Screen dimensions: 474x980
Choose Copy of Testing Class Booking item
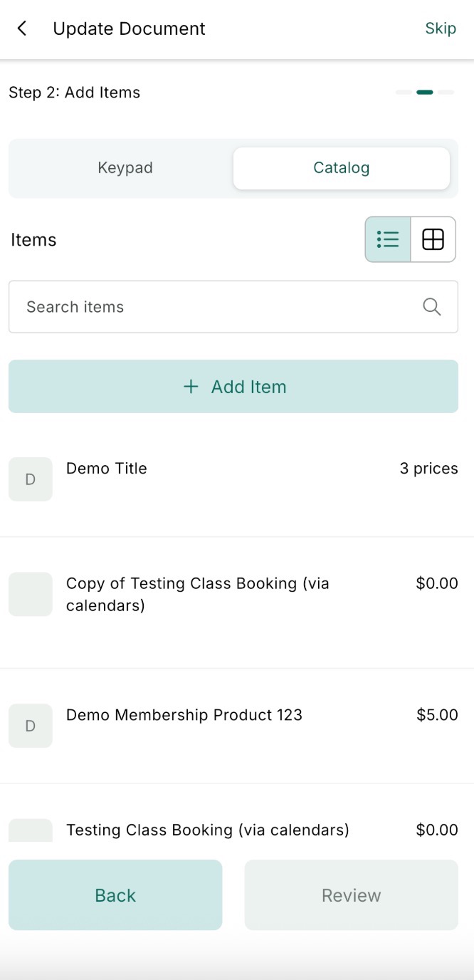pyautogui.click(x=198, y=594)
